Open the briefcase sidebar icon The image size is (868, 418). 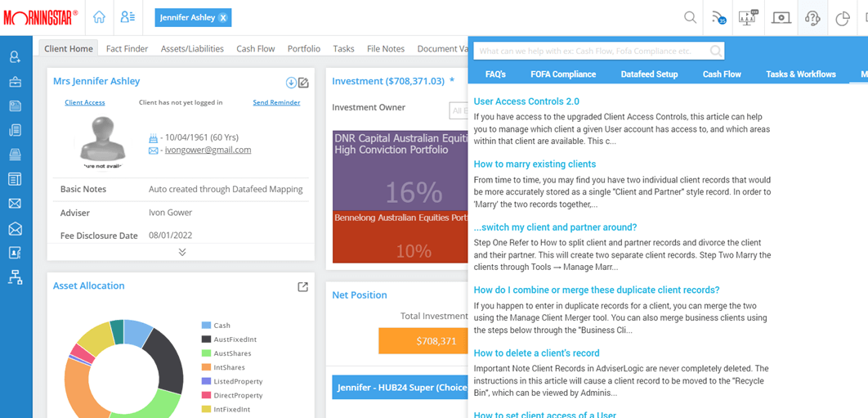coord(16,82)
